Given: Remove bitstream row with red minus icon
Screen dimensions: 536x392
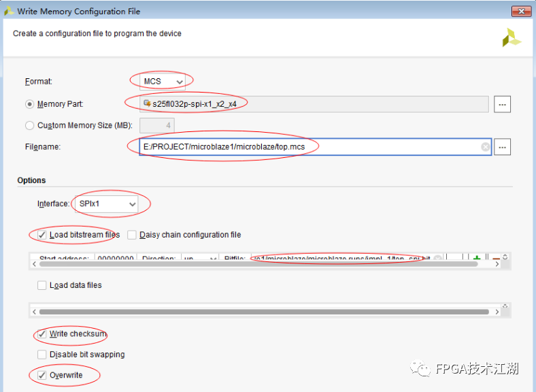Looking at the screenshot, I should pyautogui.click(x=496, y=257).
